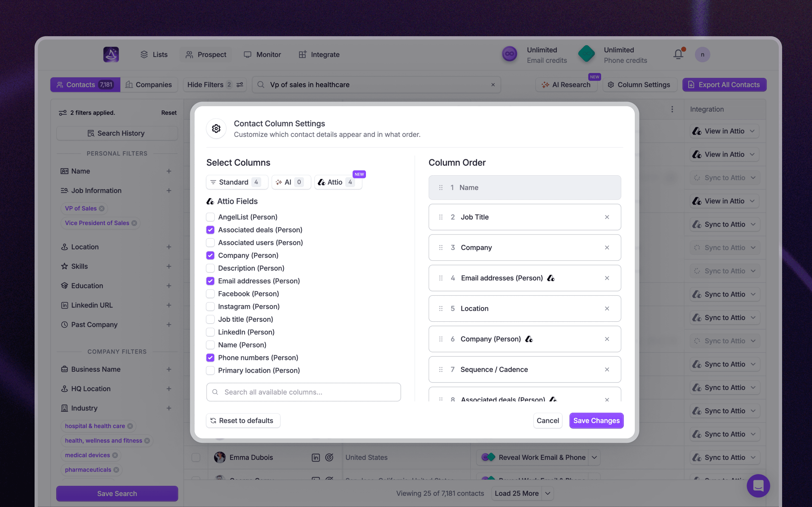Open the user avatar menu

click(702, 54)
